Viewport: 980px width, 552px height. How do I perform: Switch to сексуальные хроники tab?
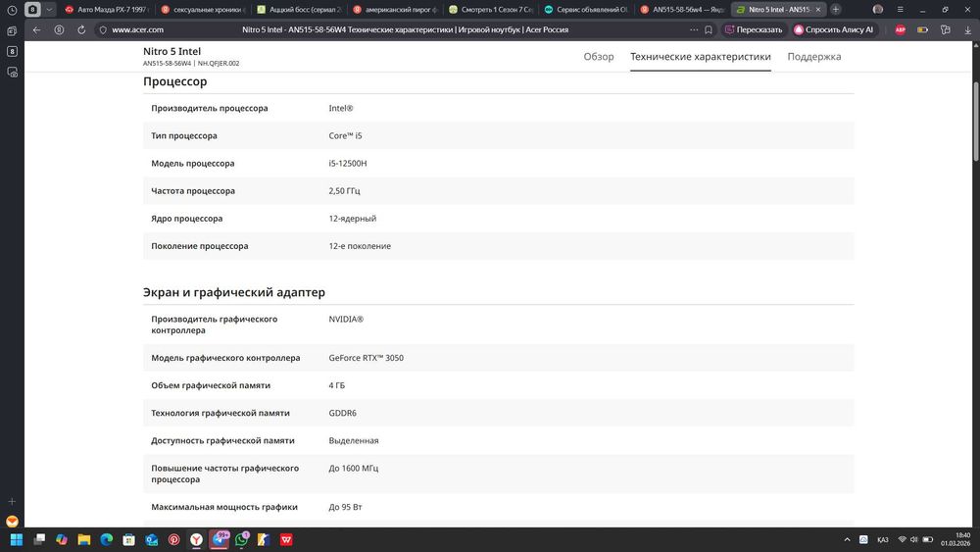[x=203, y=10]
